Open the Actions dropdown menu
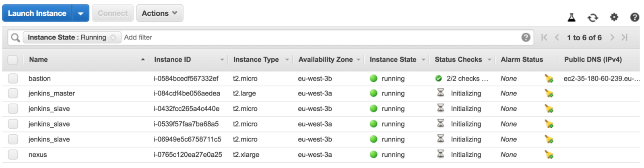 159,13
